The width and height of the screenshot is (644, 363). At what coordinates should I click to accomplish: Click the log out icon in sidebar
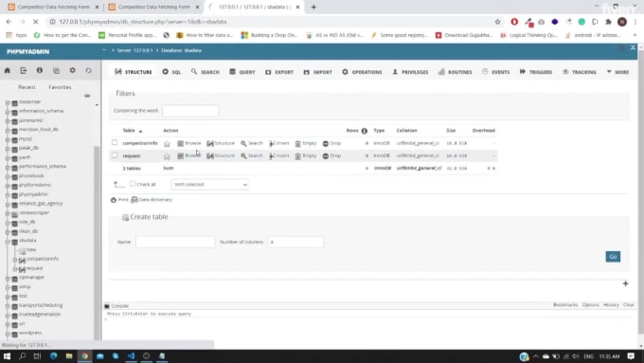coord(24,71)
